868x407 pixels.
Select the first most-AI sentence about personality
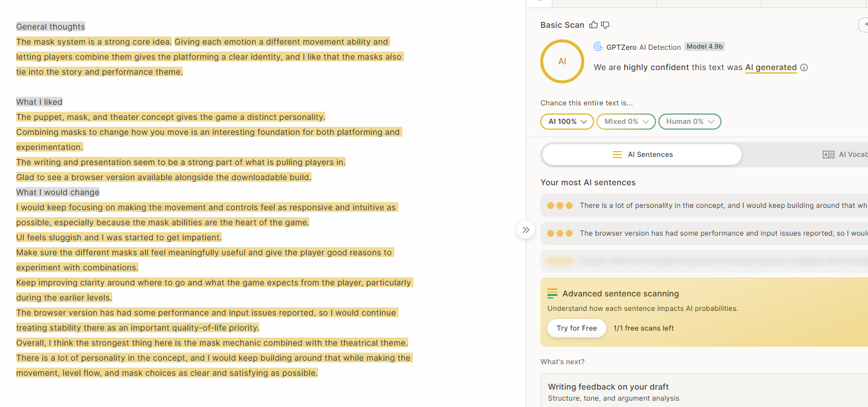[x=704, y=206]
